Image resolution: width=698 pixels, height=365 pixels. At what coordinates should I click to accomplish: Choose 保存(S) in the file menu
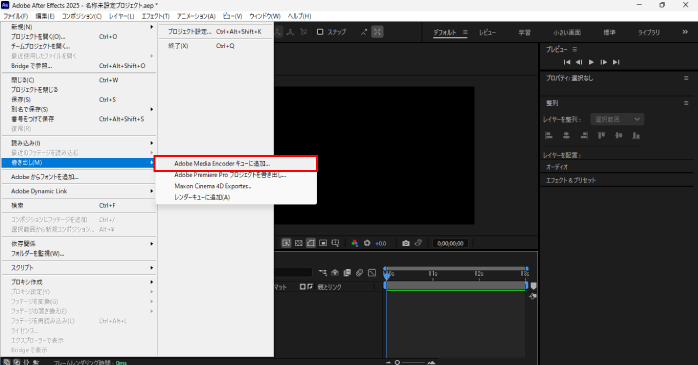(x=79, y=99)
